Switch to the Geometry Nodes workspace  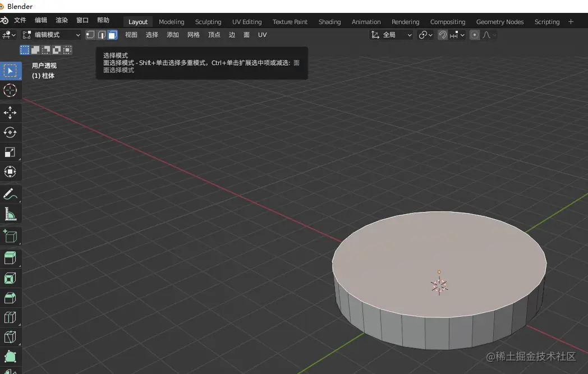(500, 22)
